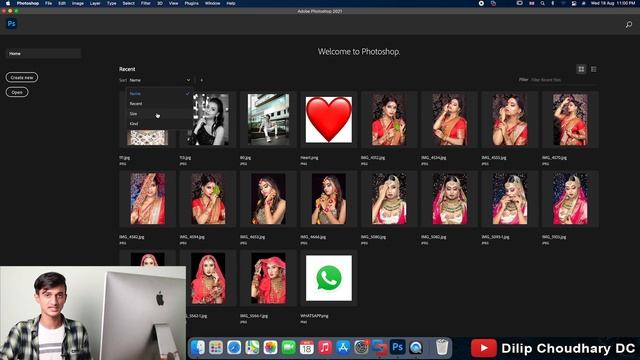Viewport: 640px width, 360px height.
Task: Open the search magnifier icon
Action: pyautogui.click(x=629, y=25)
